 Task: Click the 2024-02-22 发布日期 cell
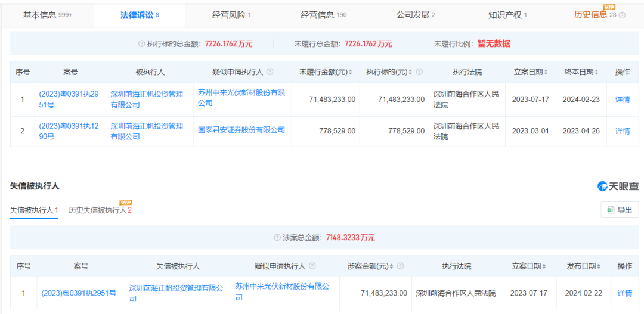584,294
